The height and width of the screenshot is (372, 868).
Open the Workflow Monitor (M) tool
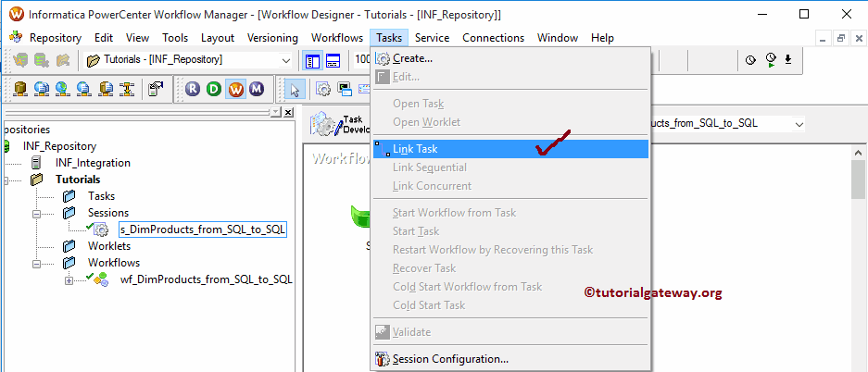tap(256, 89)
